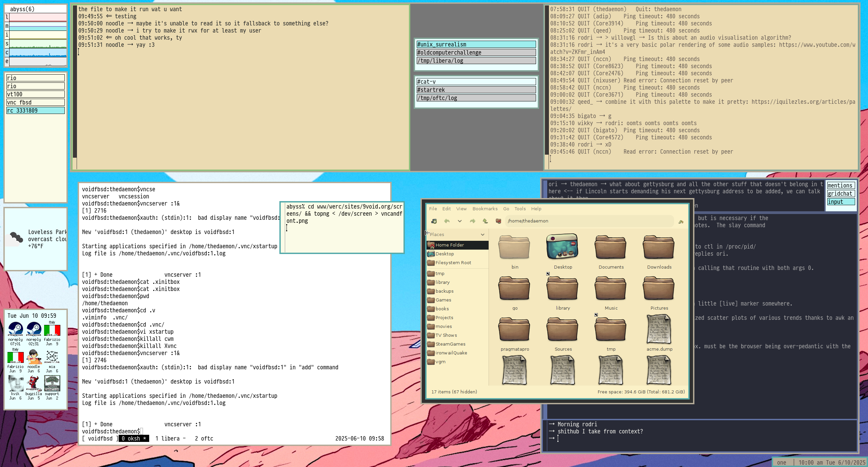Image resolution: width=868 pixels, height=467 pixels.
Task: Open the vgm bookmark in the sidebar
Action: tap(457, 362)
